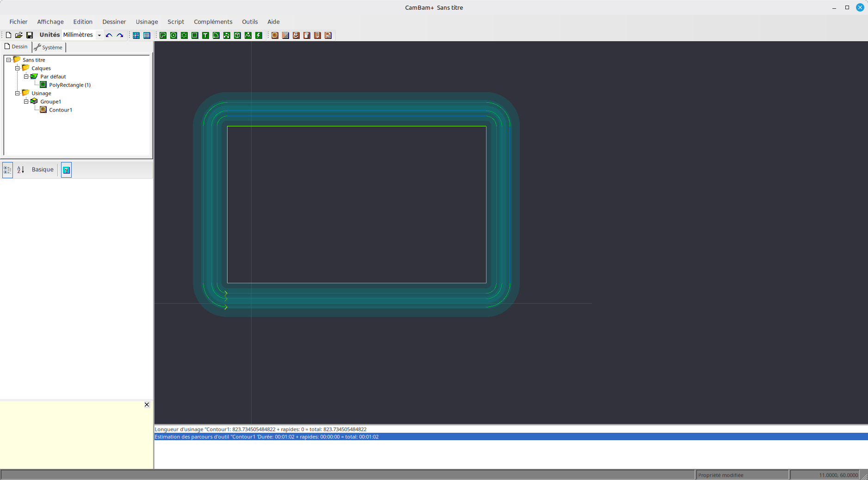Viewport: 868px width, 480px height.
Task: Collapse the Calques tree node
Action: pyautogui.click(x=18, y=68)
